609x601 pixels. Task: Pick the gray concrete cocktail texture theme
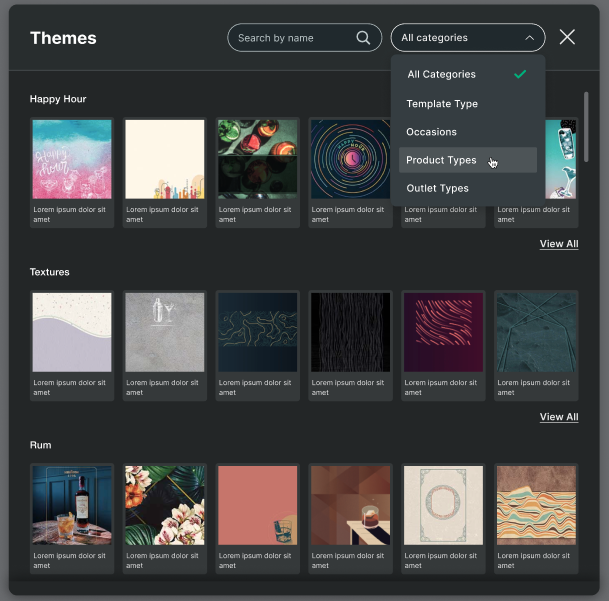click(164, 333)
